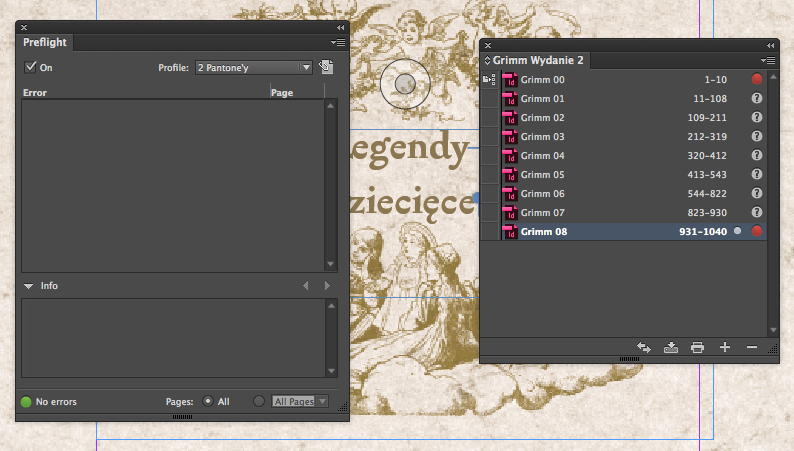
Task: Close the Grimm Wydanie 2 book panel
Action: pyautogui.click(x=488, y=46)
